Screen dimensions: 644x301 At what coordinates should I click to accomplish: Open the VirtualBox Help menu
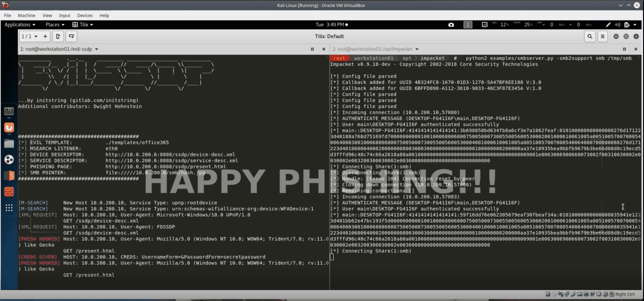coord(104,15)
